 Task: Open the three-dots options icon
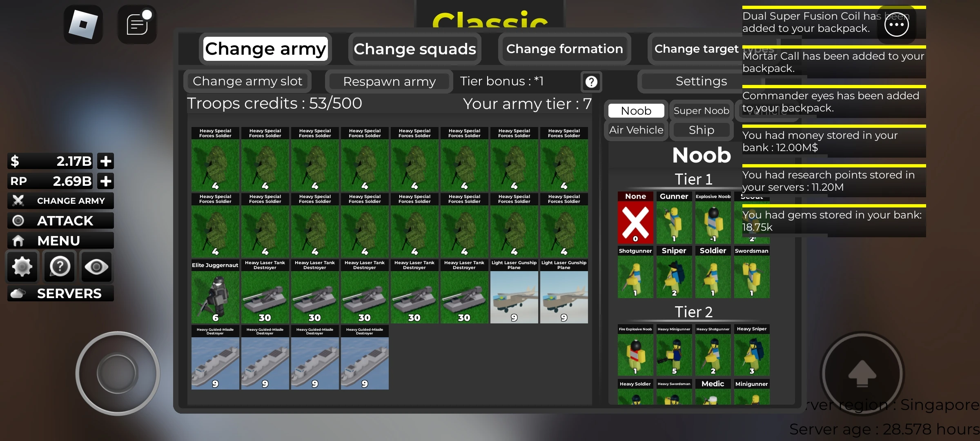(896, 24)
